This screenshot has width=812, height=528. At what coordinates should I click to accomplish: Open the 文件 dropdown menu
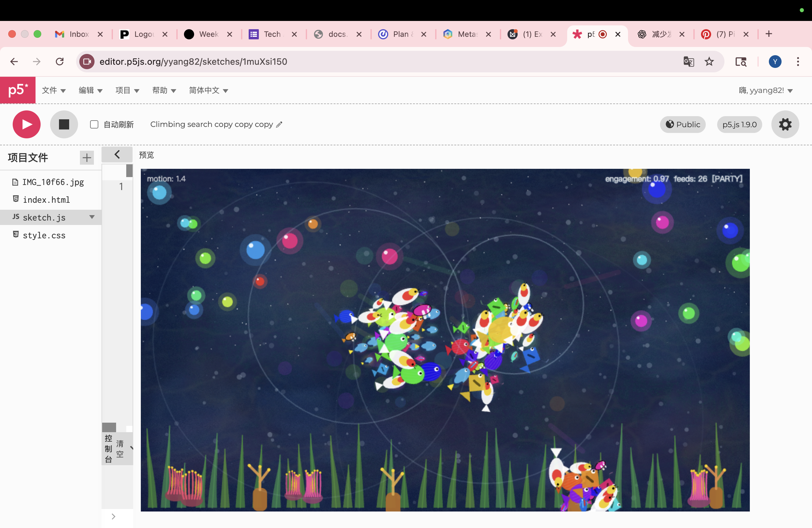[54, 90]
